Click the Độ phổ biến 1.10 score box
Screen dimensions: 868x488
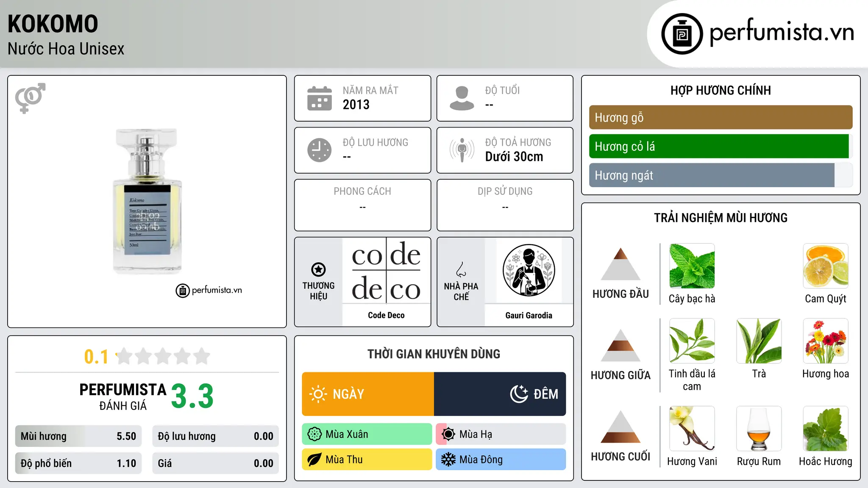[x=78, y=463]
